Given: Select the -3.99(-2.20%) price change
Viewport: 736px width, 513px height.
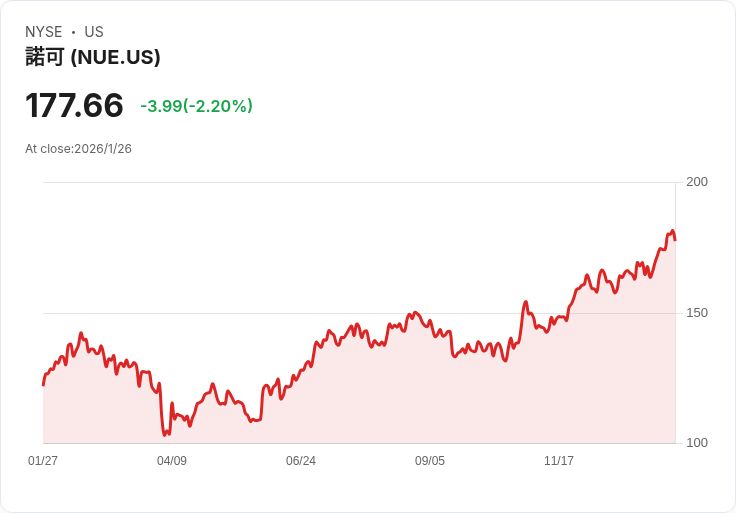Looking at the screenshot, I should [196, 106].
